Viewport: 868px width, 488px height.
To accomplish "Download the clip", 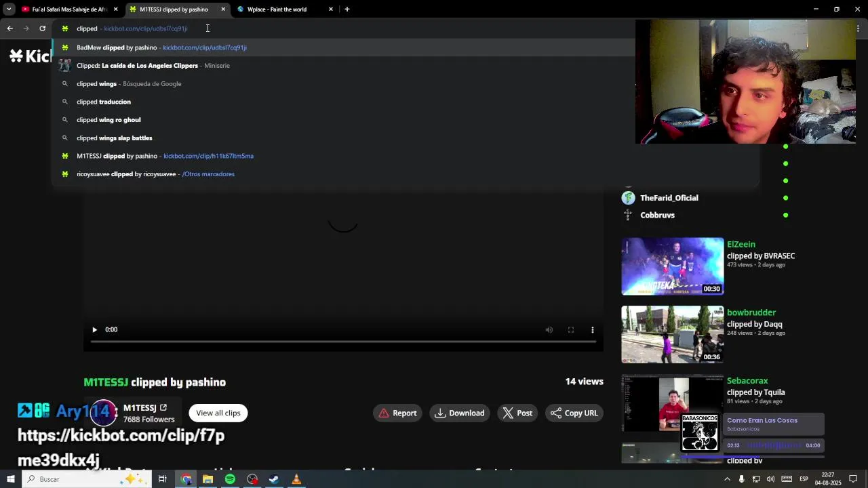I will (x=460, y=413).
